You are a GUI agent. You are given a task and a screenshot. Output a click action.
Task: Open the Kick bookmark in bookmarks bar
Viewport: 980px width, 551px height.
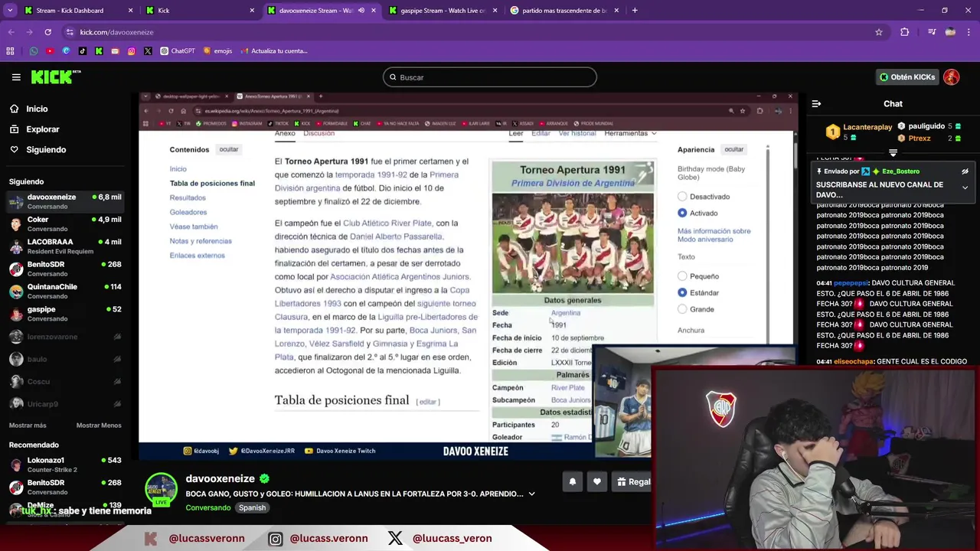point(99,51)
